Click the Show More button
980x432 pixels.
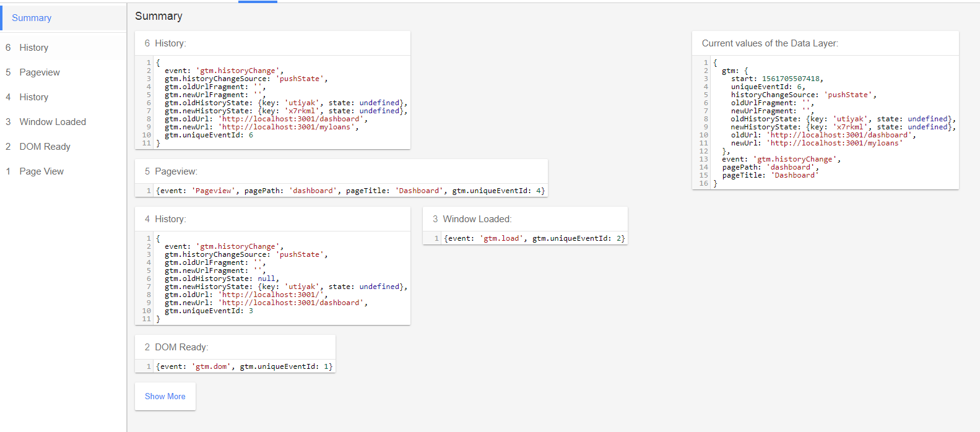tap(165, 396)
